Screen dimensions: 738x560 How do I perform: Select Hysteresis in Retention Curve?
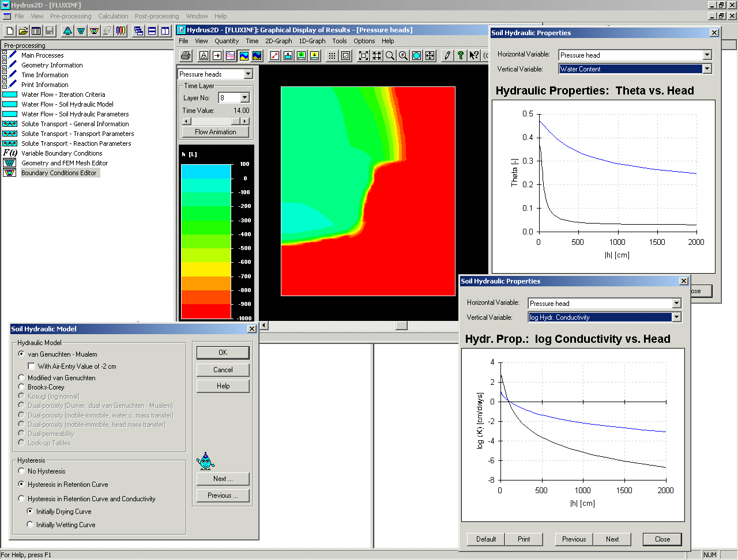coord(63,485)
